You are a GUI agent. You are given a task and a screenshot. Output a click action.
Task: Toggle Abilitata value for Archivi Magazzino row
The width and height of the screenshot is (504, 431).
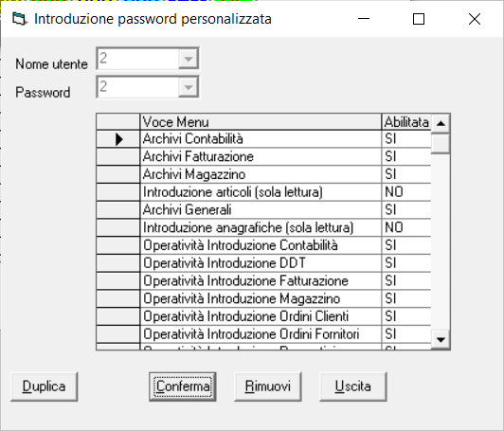406,174
